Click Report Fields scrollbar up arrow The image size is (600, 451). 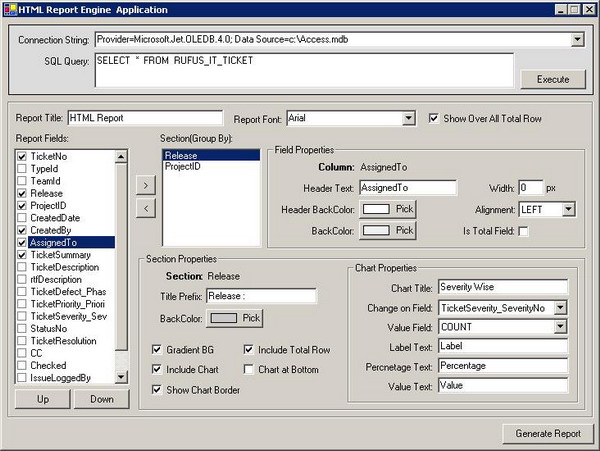pos(121,156)
